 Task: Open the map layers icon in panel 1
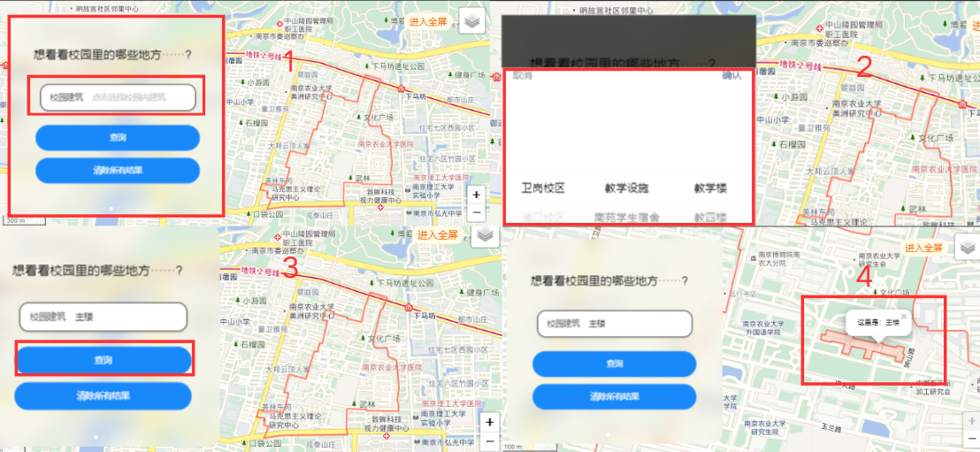473,20
